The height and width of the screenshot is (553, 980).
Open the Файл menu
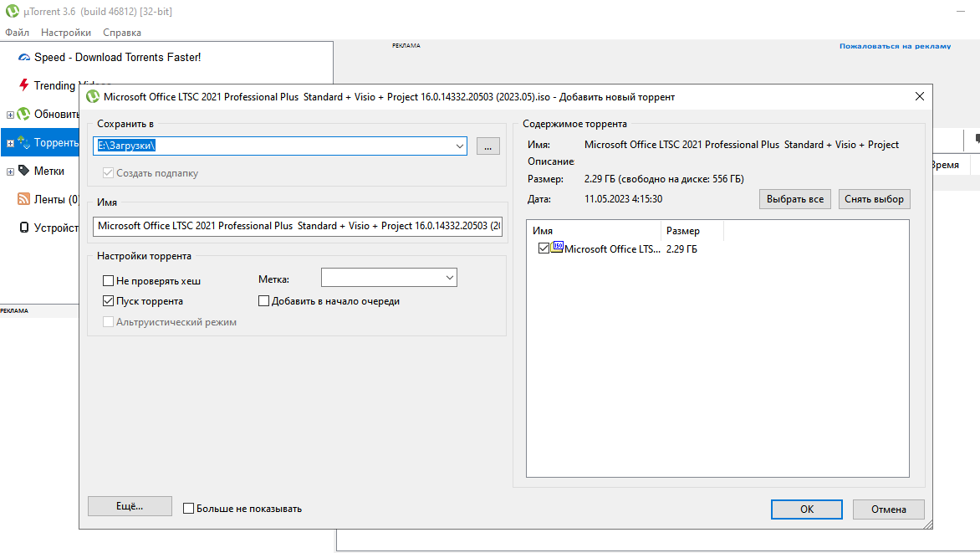17,33
